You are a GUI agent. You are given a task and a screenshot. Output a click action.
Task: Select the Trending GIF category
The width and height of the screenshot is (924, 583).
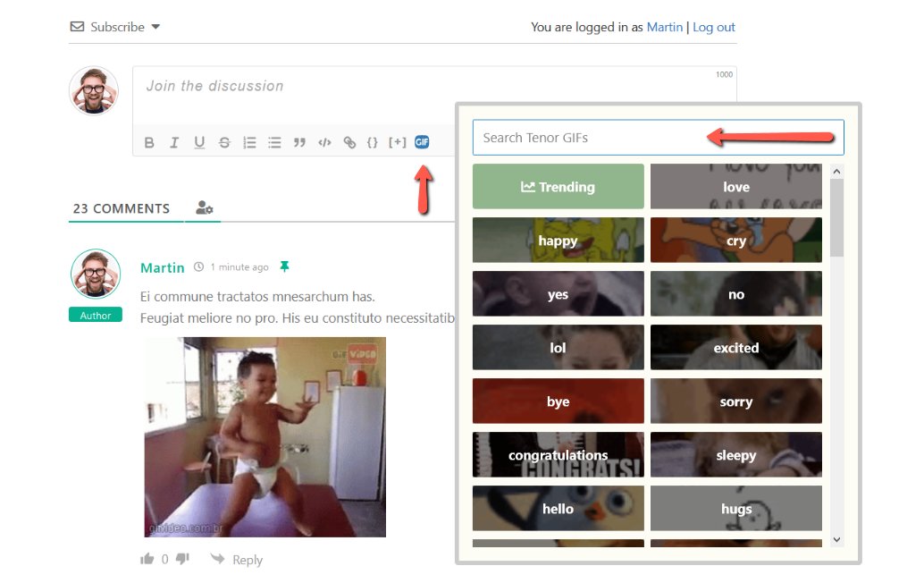[x=558, y=186]
